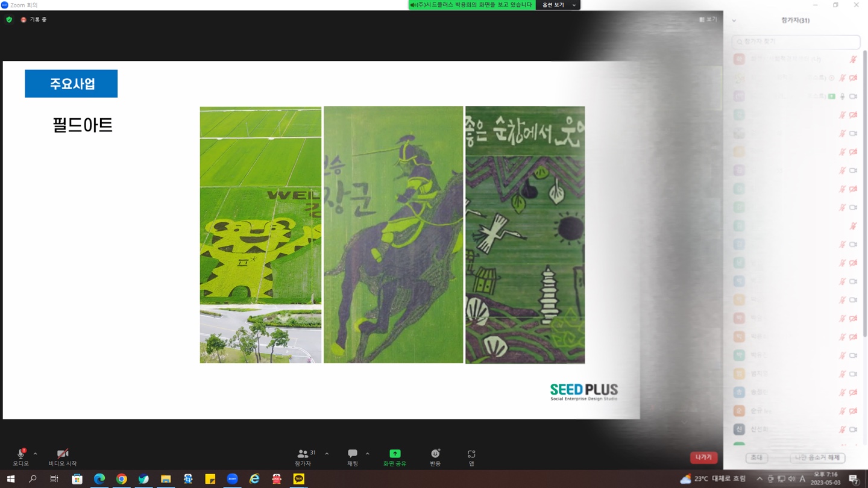Show hidden system tray icons chevron

759,479
